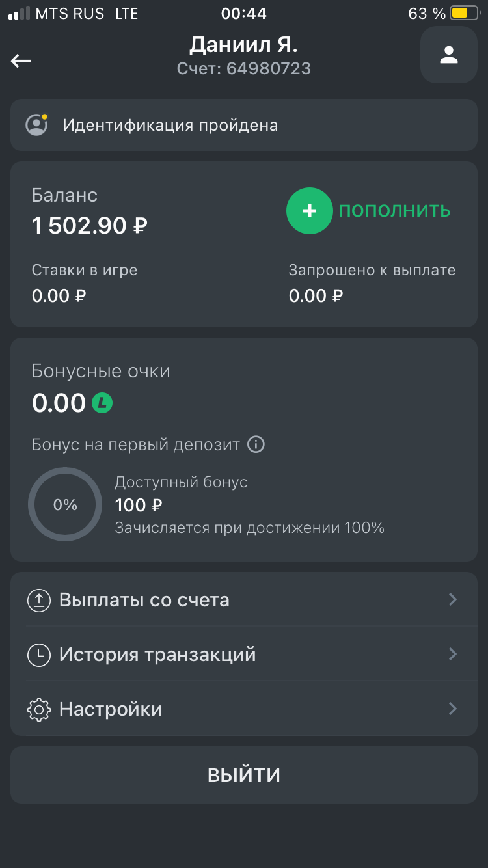Tap the back arrow icon

coord(21,61)
